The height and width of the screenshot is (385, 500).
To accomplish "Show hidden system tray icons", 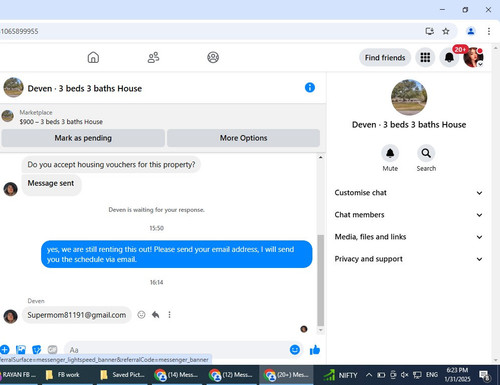I will tap(369, 375).
